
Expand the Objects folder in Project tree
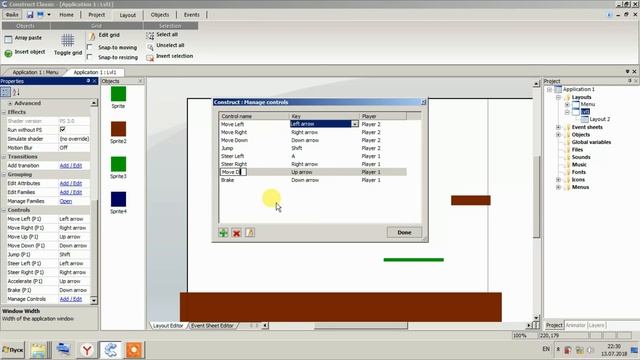[x=558, y=135]
